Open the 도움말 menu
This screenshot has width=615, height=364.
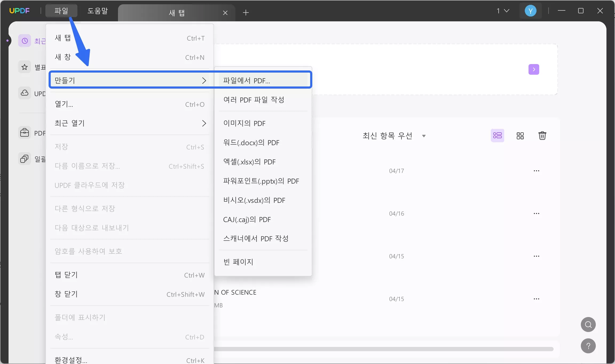click(98, 11)
